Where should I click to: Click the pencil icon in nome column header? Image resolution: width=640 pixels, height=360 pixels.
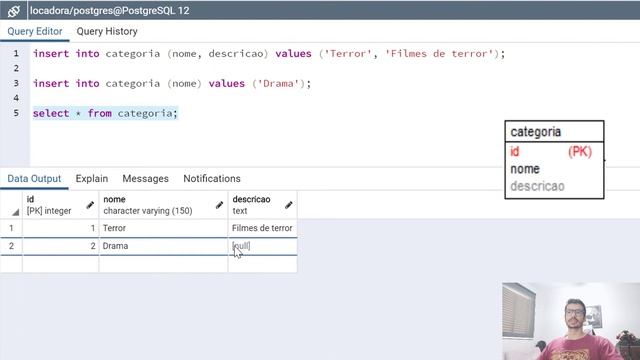[219, 205]
